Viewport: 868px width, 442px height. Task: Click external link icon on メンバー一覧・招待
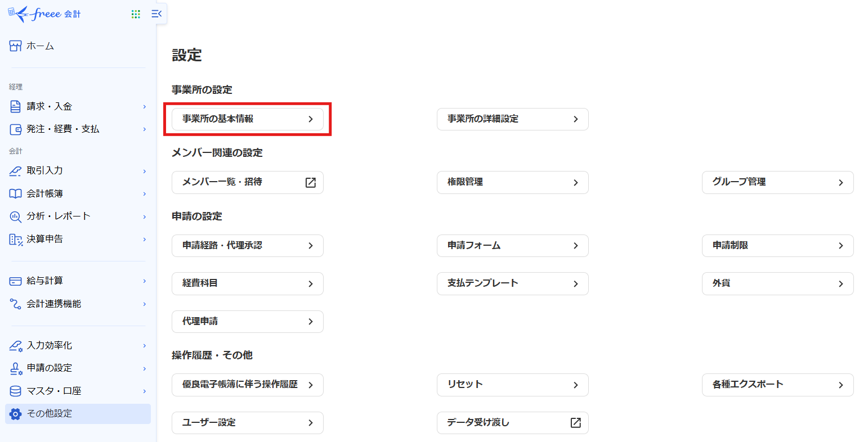(x=310, y=182)
